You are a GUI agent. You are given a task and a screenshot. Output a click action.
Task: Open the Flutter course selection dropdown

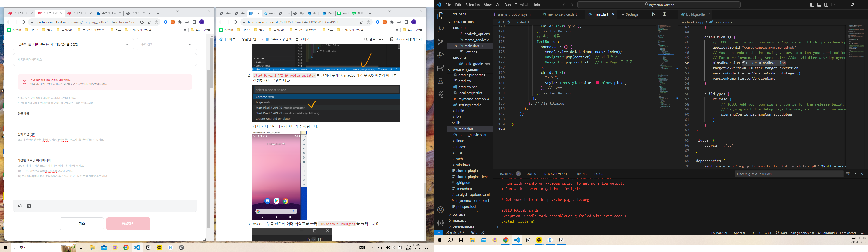pyautogui.click(x=73, y=44)
